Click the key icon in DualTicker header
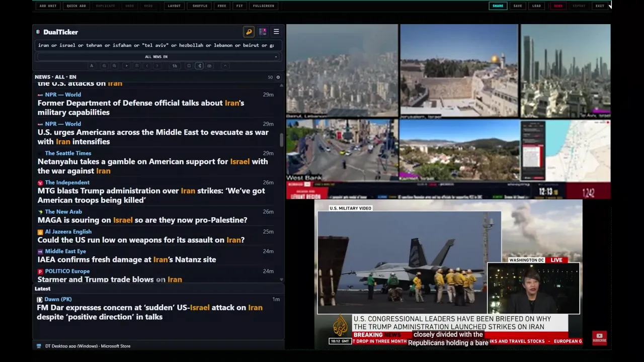This screenshot has width=644, height=362. 249,32
